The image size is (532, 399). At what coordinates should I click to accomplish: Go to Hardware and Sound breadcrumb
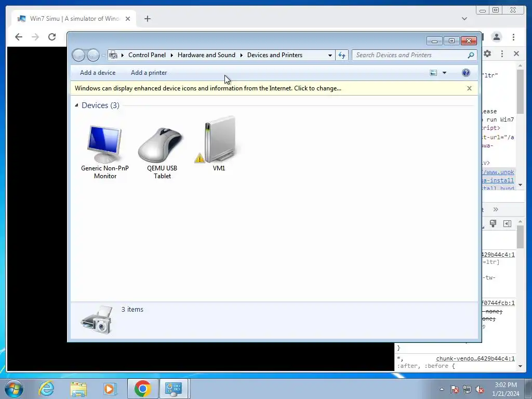click(x=206, y=55)
